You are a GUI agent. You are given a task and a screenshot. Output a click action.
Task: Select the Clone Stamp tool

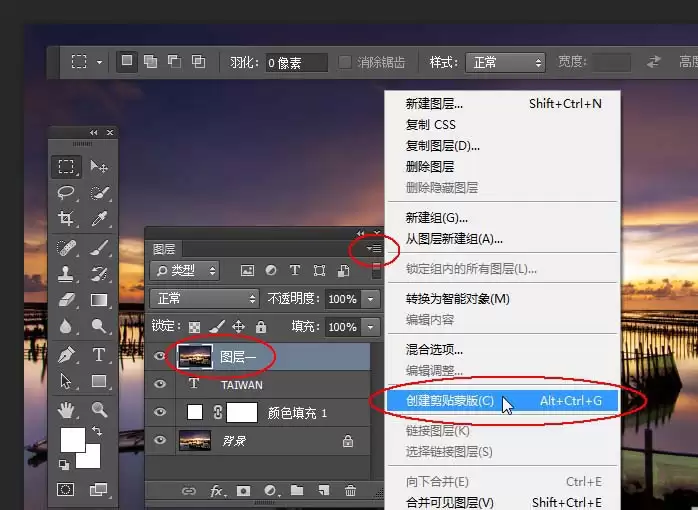pos(66,273)
